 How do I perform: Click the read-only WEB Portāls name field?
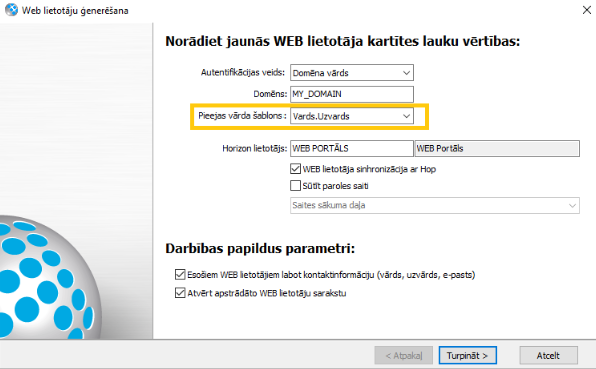[497, 148]
